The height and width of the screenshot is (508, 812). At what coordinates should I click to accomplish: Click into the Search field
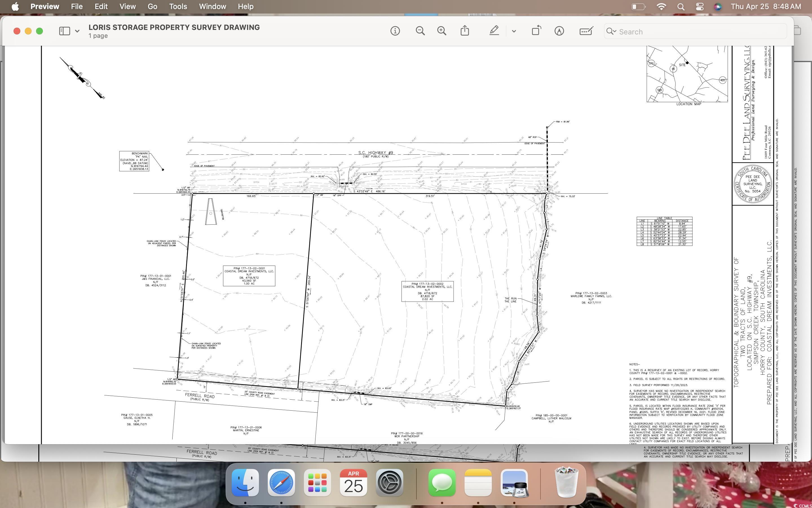click(695, 32)
